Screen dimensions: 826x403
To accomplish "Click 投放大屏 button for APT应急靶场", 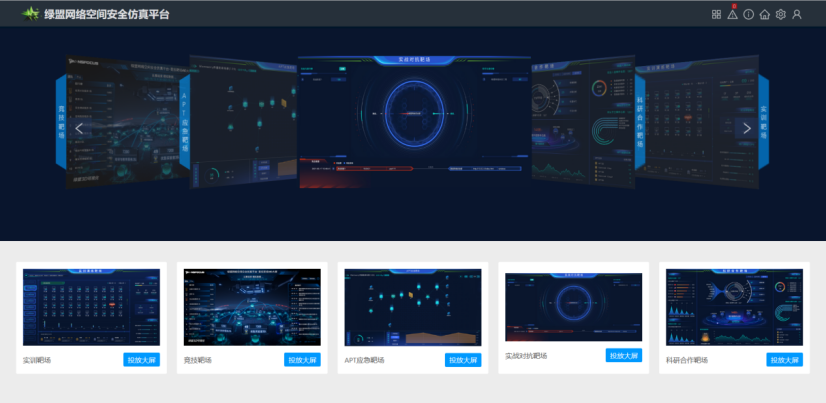I will point(463,360).
